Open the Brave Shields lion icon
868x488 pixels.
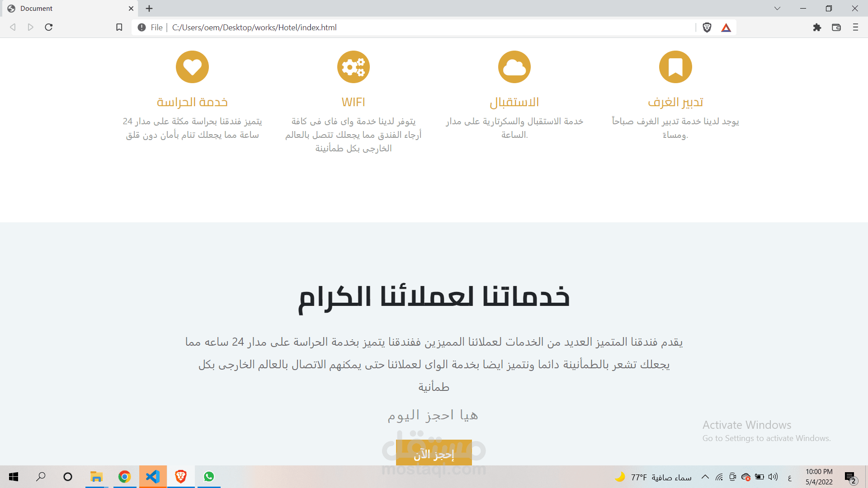tap(707, 28)
